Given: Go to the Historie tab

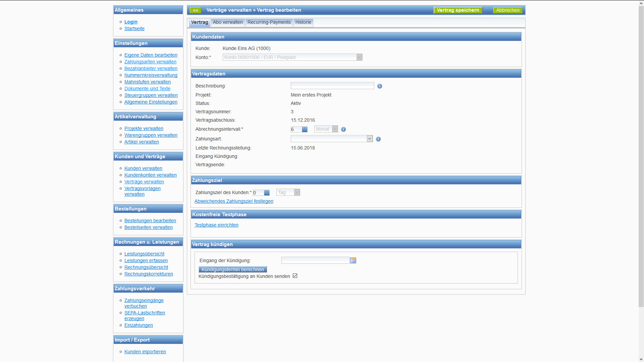Looking at the screenshot, I should pyautogui.click(x=303, y=22).
